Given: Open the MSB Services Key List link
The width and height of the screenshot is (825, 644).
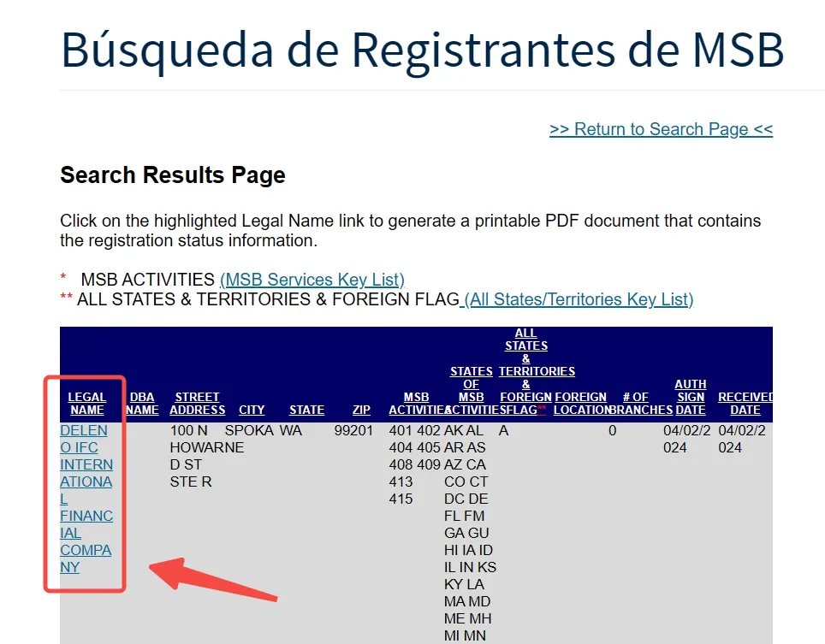Looking at the screenshot, I should click(x=312, y=280).
